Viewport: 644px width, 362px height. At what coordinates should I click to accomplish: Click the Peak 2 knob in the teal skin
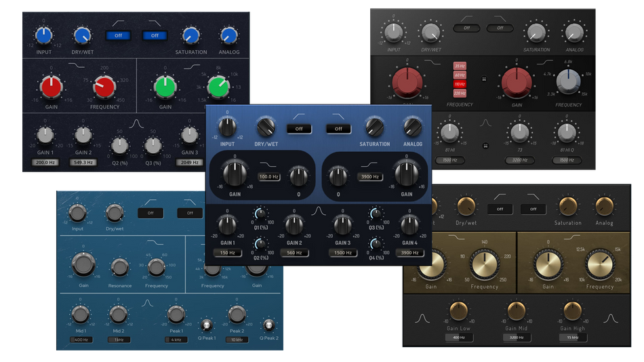tap(237, 315)
